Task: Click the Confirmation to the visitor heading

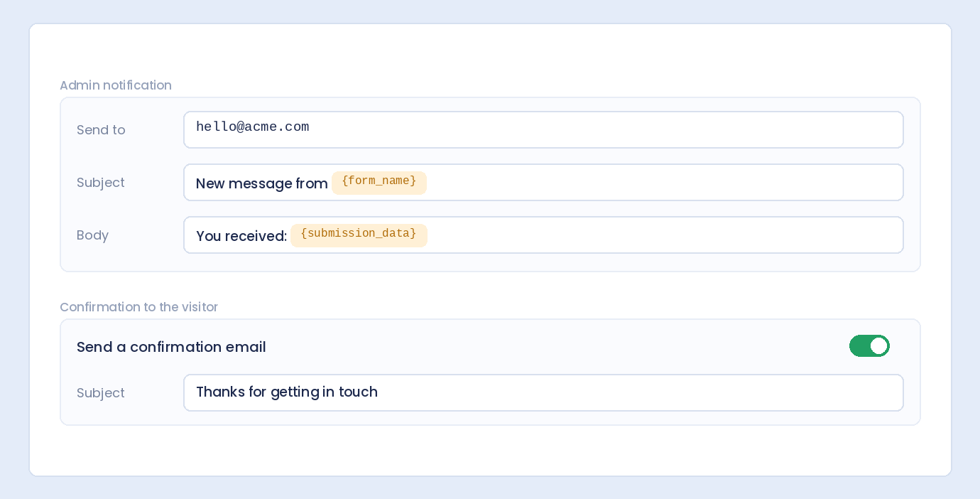Action: click(x=138, y=307)
